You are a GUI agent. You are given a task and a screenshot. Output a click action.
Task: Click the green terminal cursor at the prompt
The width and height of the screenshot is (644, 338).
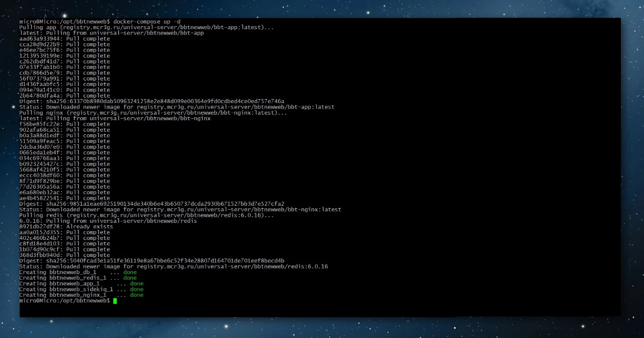pos(115,301)
